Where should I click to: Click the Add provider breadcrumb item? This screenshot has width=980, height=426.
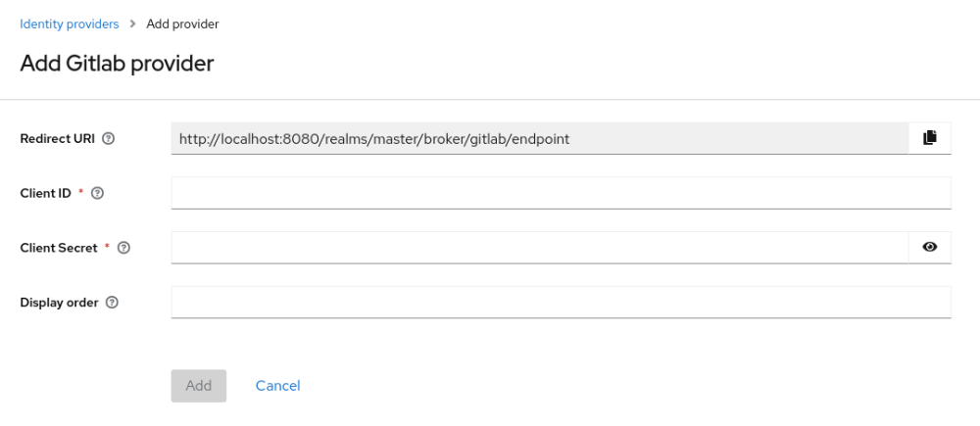coord(182,24)
